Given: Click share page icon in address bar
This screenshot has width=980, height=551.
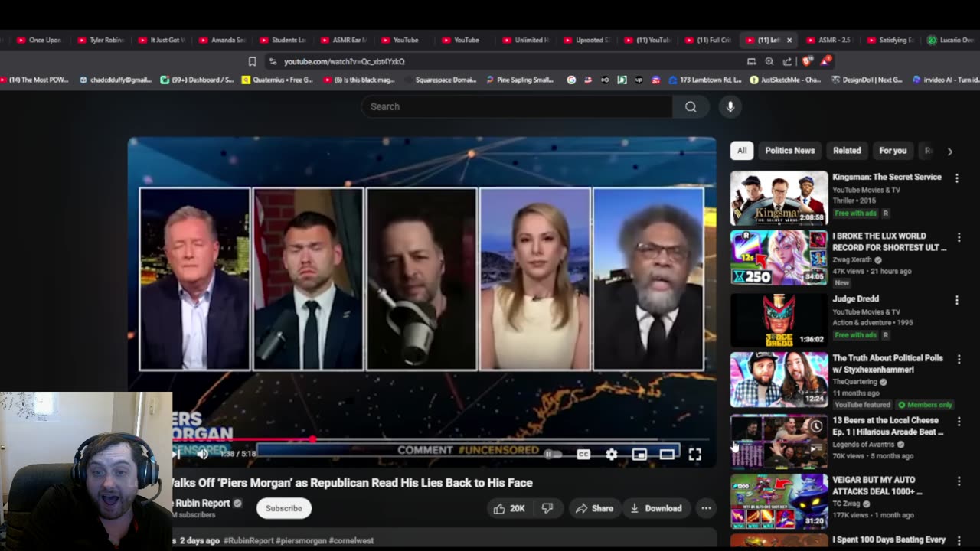Looking at the screenshot, I should point(787,61).
